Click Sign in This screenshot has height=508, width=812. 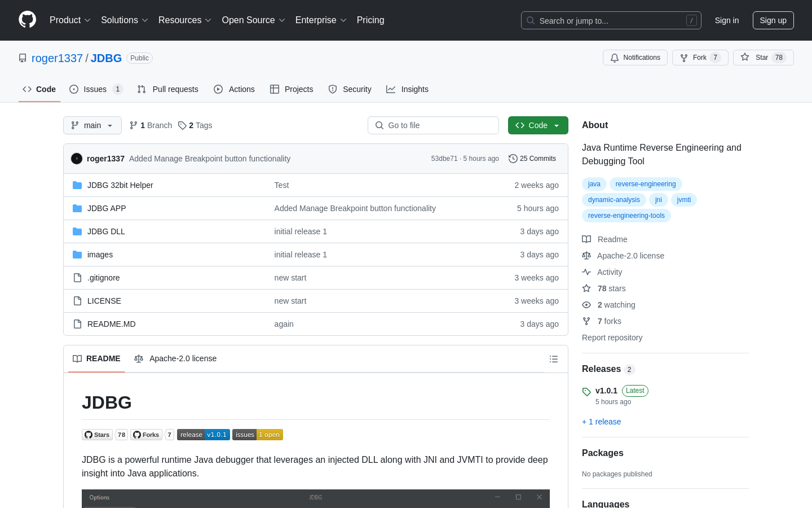tap(727, 20)
